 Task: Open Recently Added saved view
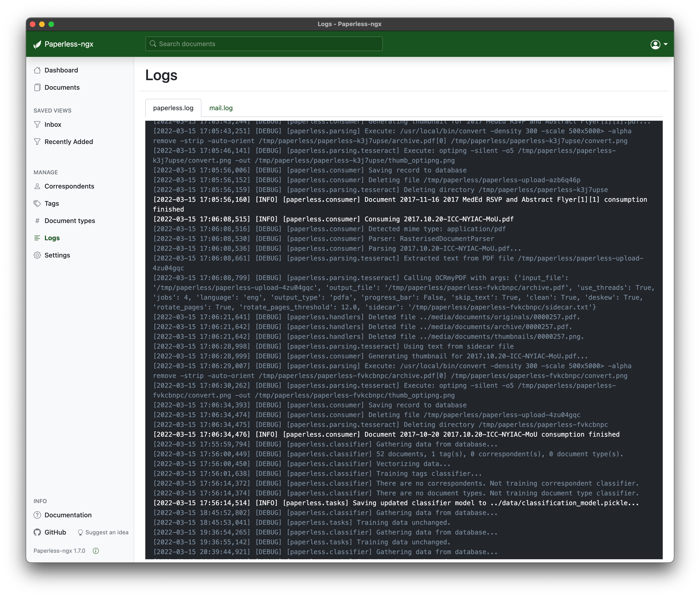[x=69, y=142]
